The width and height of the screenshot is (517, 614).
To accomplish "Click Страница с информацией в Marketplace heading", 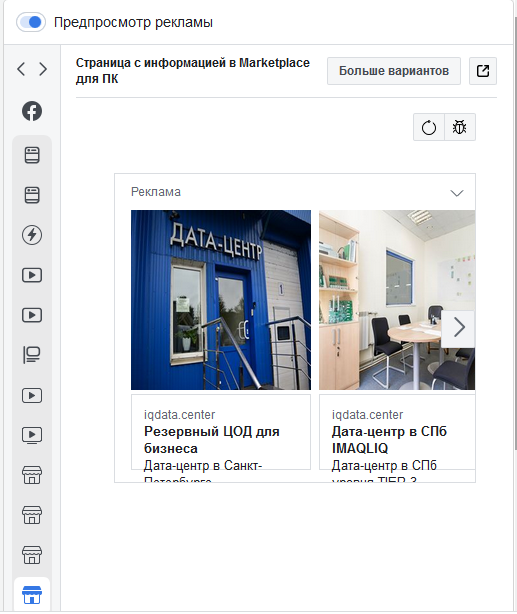I will click(x=193, y=70).
